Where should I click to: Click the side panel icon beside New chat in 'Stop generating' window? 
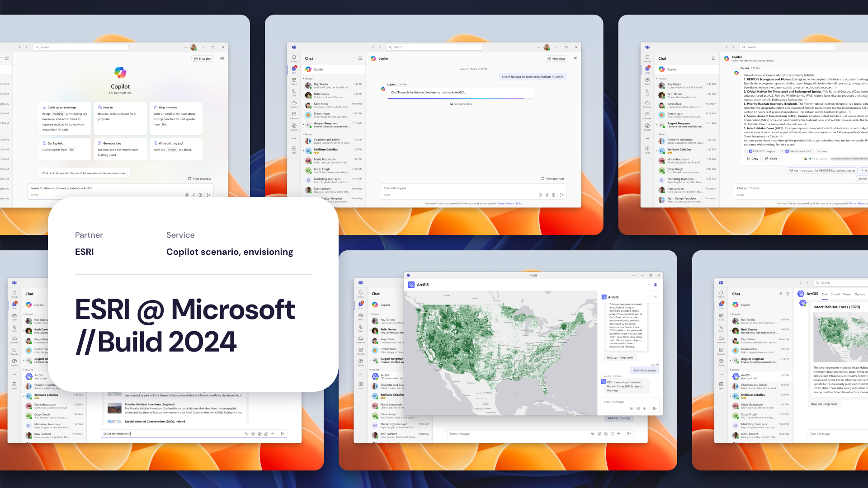(575, 59)
